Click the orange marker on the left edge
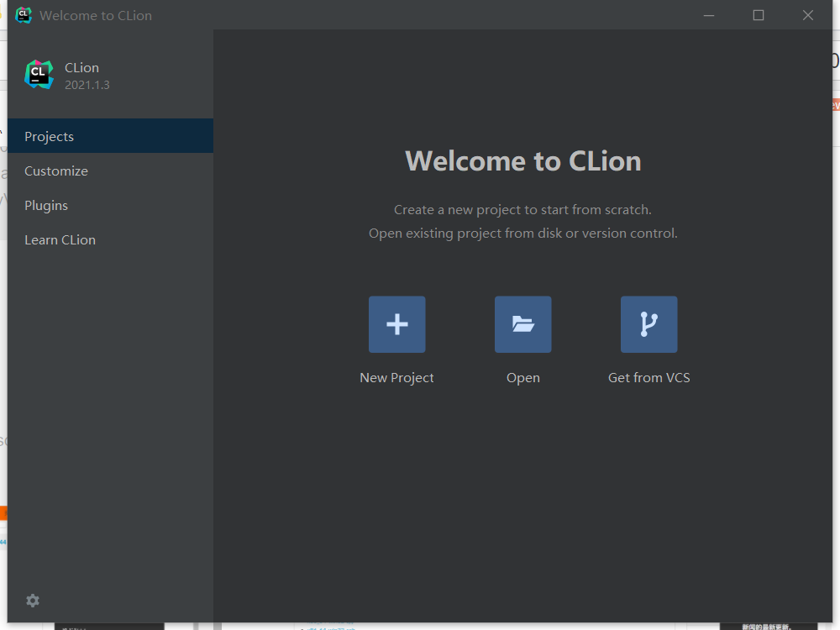This screenshot has width=840, height=630. [3, 512]
